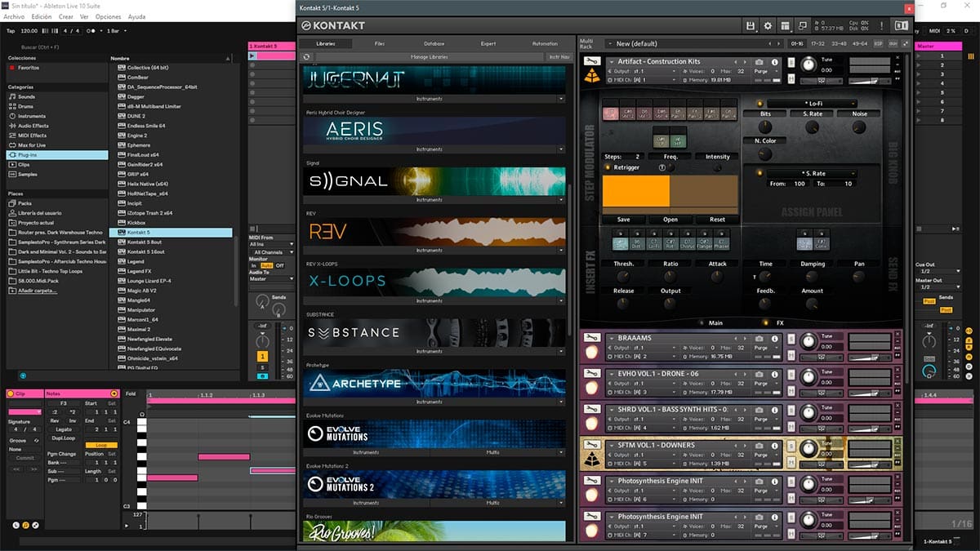Toggle the Retrigger light in Step Modulator
Viewport: 980px width, 551px height.
[x=607, y=167]
